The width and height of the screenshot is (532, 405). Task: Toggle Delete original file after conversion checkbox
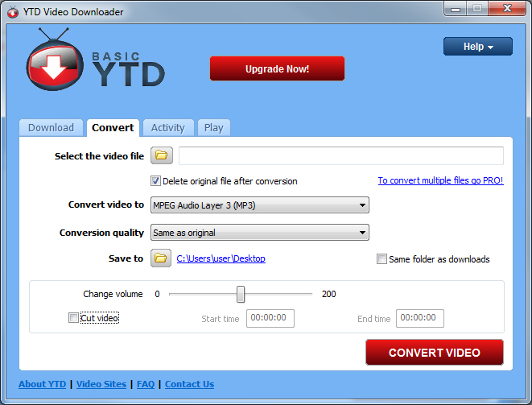[x=155, y=181]
